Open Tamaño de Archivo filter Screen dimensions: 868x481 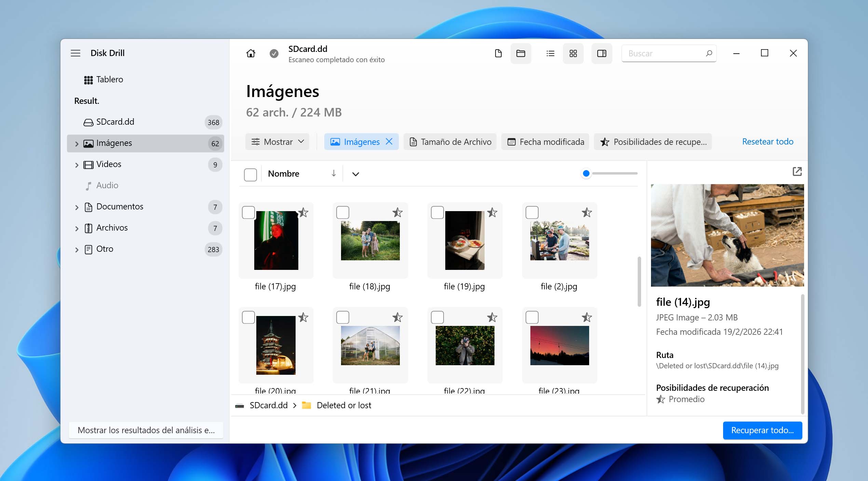pyautogui.click(x=450, y=141)
